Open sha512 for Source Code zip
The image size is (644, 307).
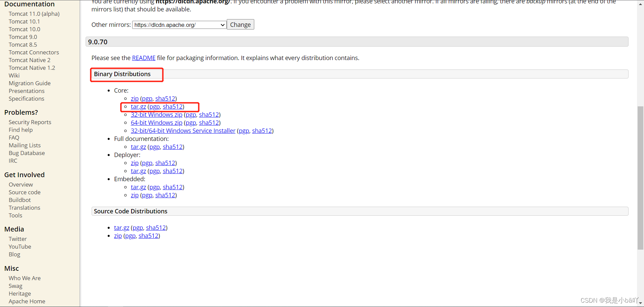[x=148, y=236]
